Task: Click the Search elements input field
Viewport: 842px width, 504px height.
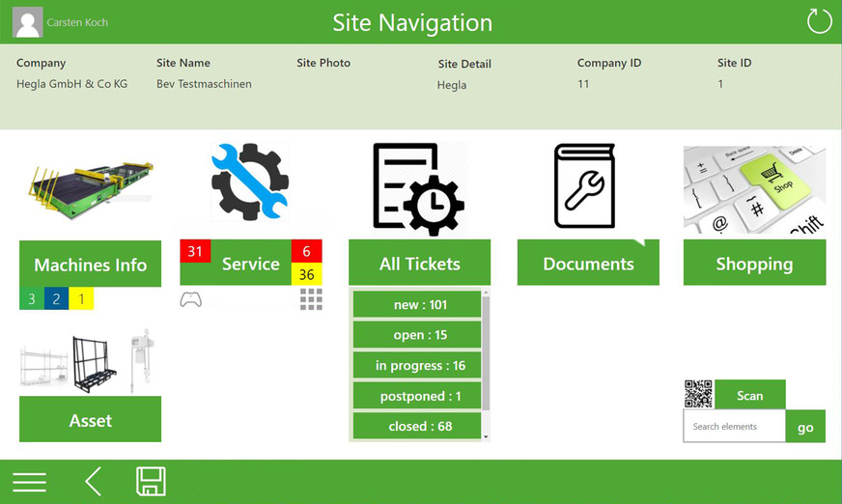Action: (x=734, y=427)
